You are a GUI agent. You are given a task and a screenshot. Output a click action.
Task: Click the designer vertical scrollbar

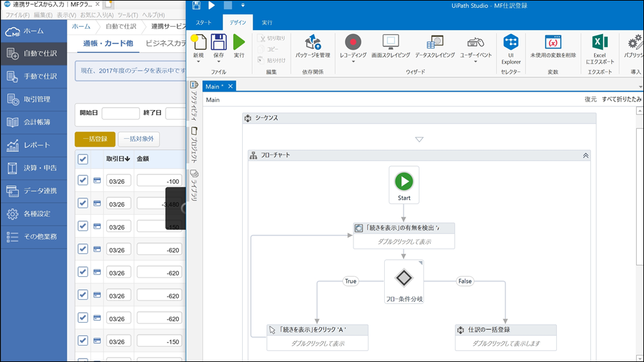[x=639, y=197]
